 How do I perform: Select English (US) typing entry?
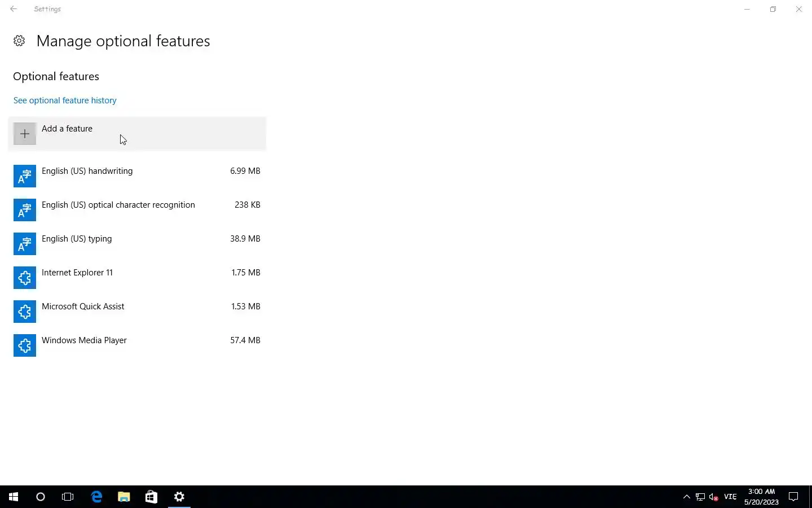click(x=137, y=244)
